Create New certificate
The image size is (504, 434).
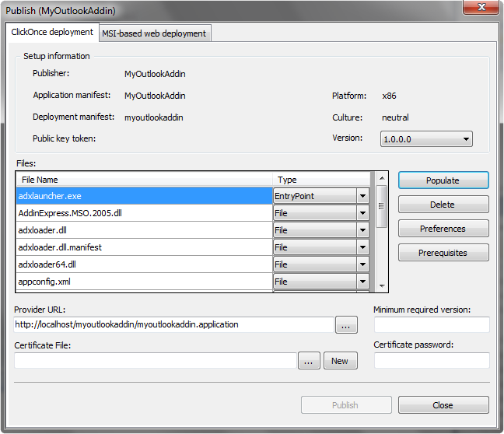(x=341, y=361)
